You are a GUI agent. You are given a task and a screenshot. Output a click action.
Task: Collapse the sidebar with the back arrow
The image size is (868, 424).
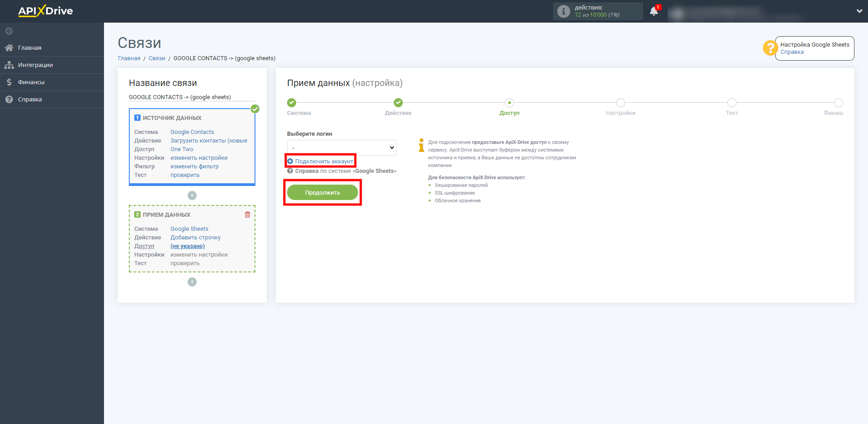(9, 31)
